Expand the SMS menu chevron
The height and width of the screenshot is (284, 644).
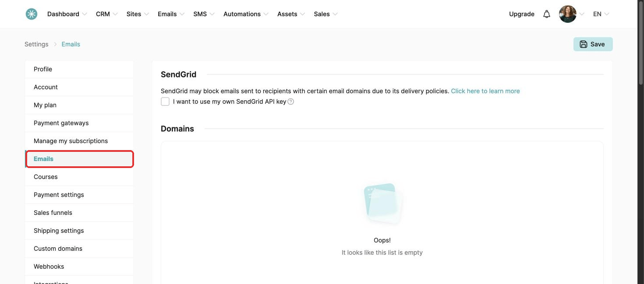pyautogui.click(x=212, y=14)
